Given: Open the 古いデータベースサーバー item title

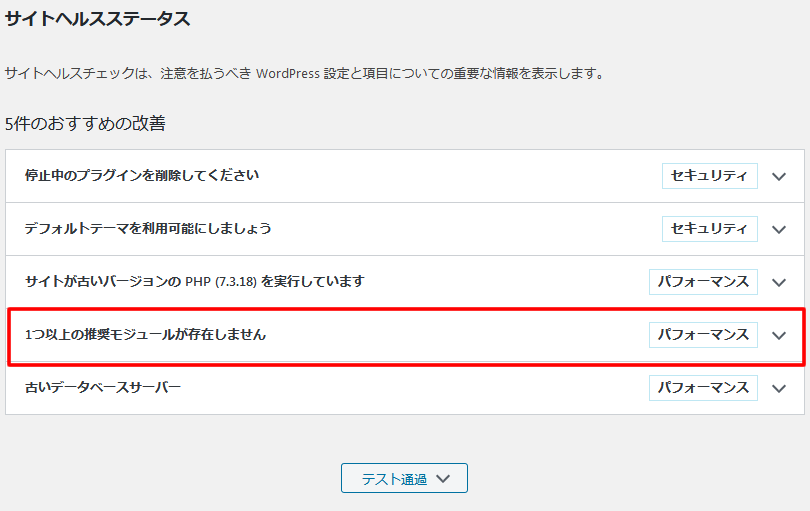Looking at the screenshot, I should pyautogui.click(x=103, y=388).
